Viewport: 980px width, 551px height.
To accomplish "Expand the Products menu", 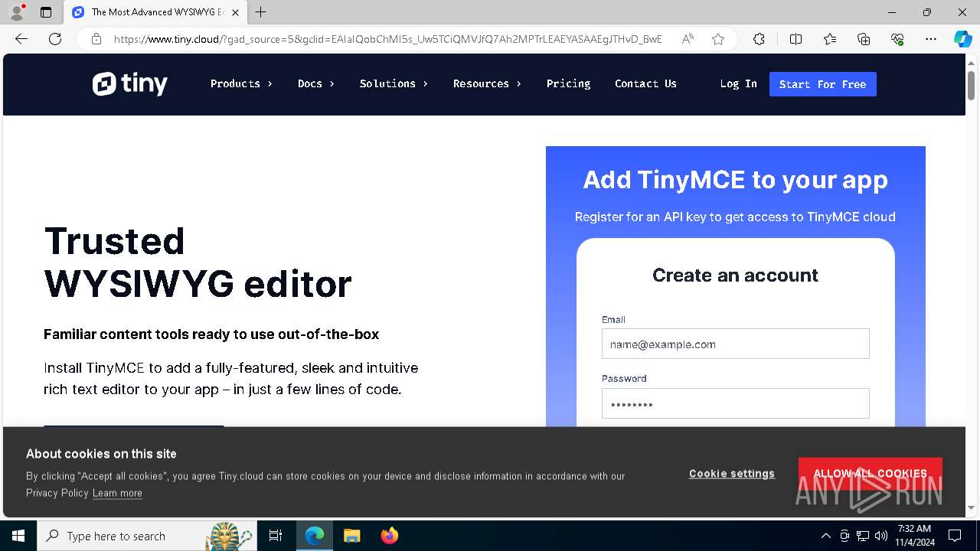I will (241, 84).
